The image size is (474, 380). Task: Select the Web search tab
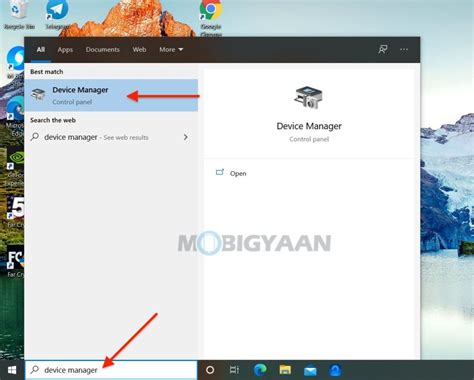tap(139, 49)
